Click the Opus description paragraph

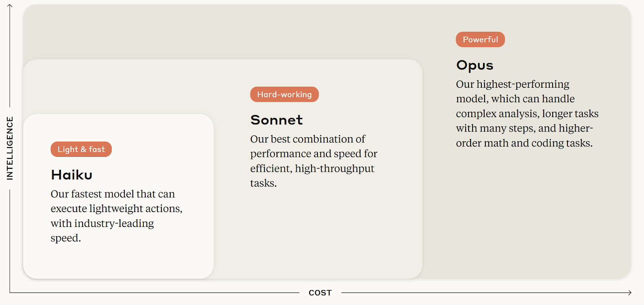pyautogui.click(x=527, y=113)
